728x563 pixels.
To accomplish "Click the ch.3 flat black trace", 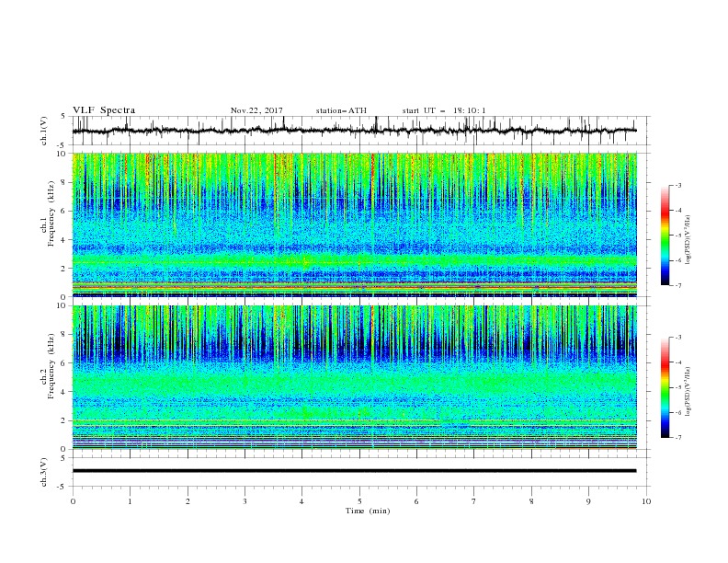I will tap(354, 471).
